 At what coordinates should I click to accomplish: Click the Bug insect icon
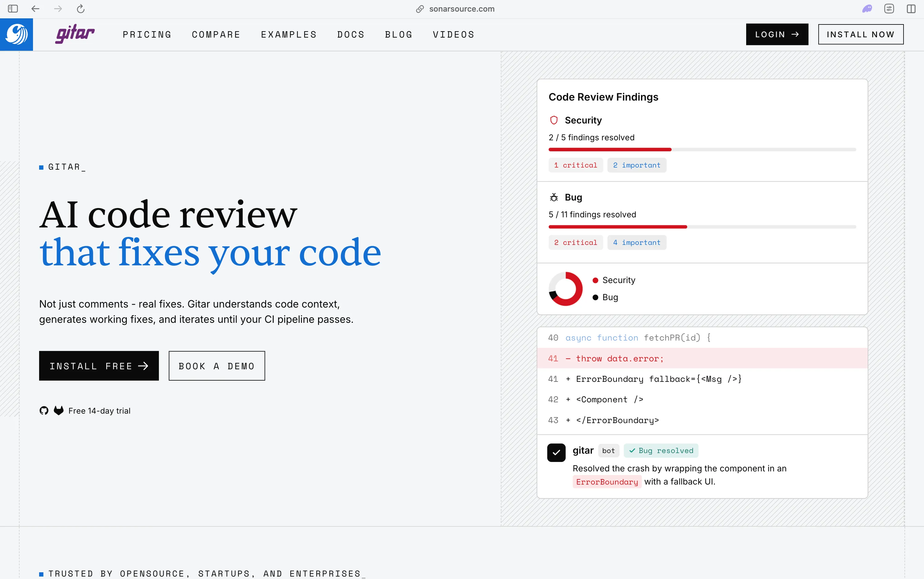[554, 197]
